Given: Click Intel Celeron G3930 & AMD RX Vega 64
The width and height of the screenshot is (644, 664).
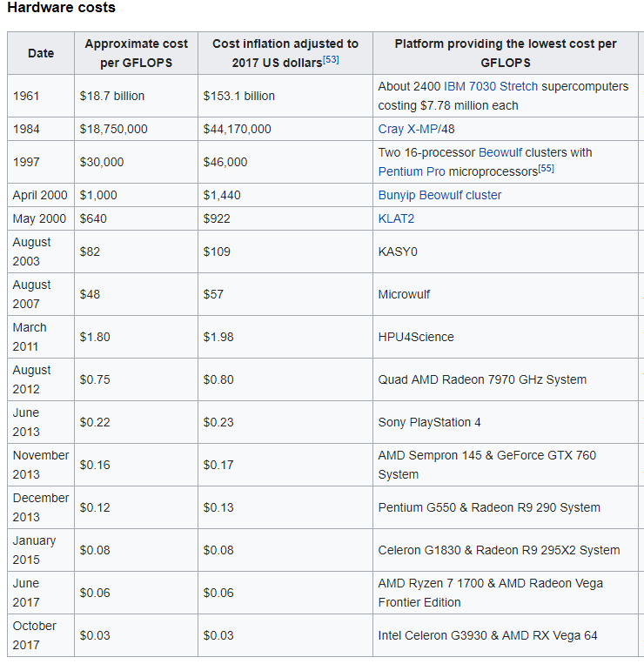Looking at the screenshot, I should click(505, 635).
